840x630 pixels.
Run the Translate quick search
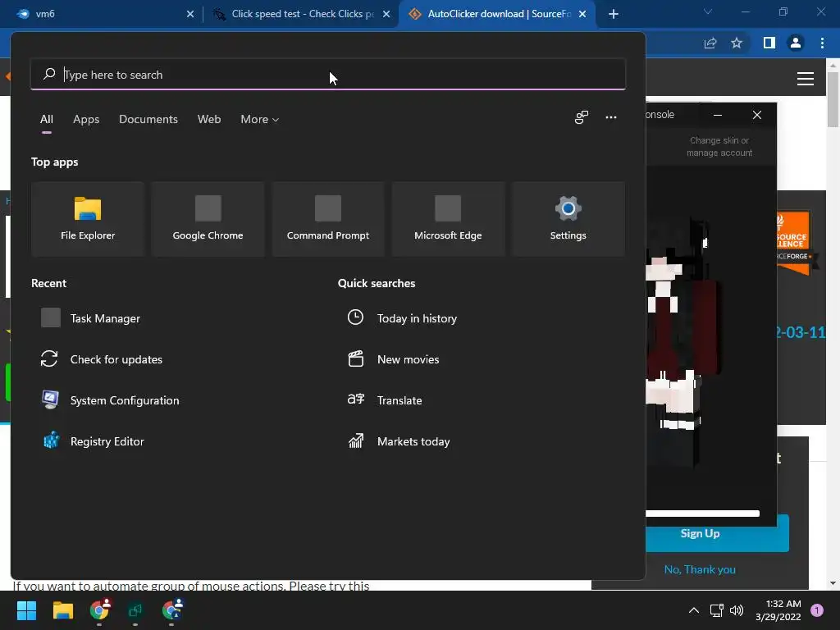pyautogui.click(x=386, y=400)
